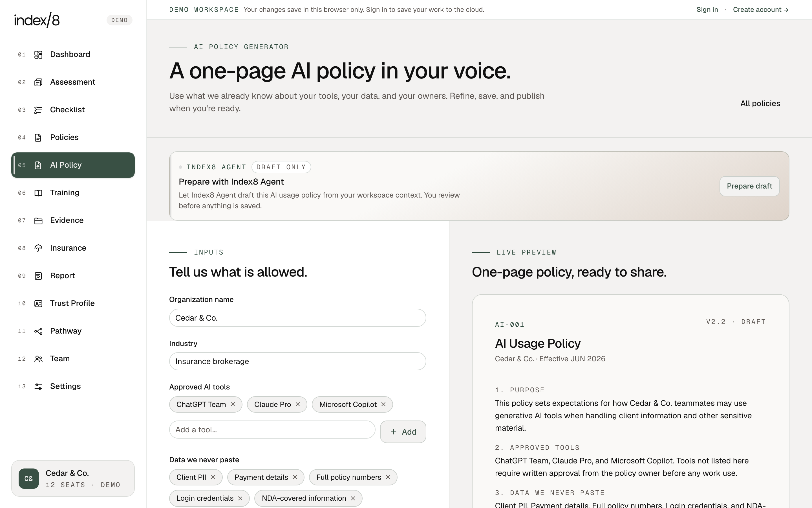Screen dimensions: 812x508
Task: Remove the Claude Pro tool chip
Action: coord(298,404)
